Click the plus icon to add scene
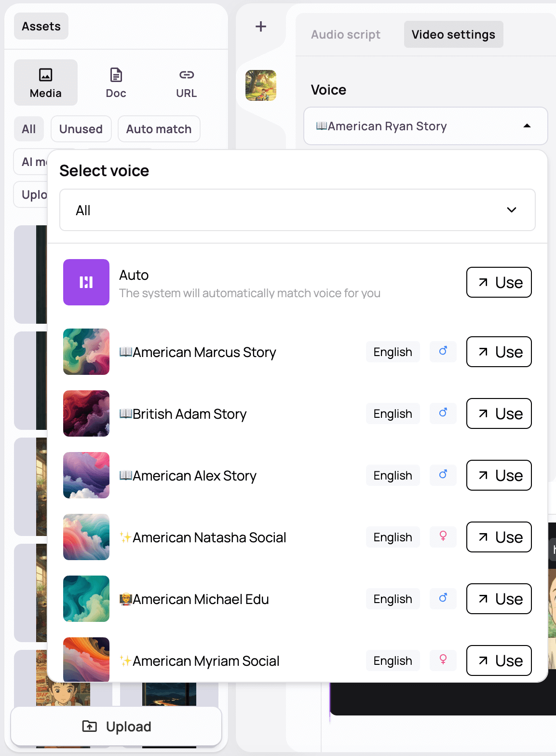The width and height of the screenshot is (556, 756). coord(261,27)
